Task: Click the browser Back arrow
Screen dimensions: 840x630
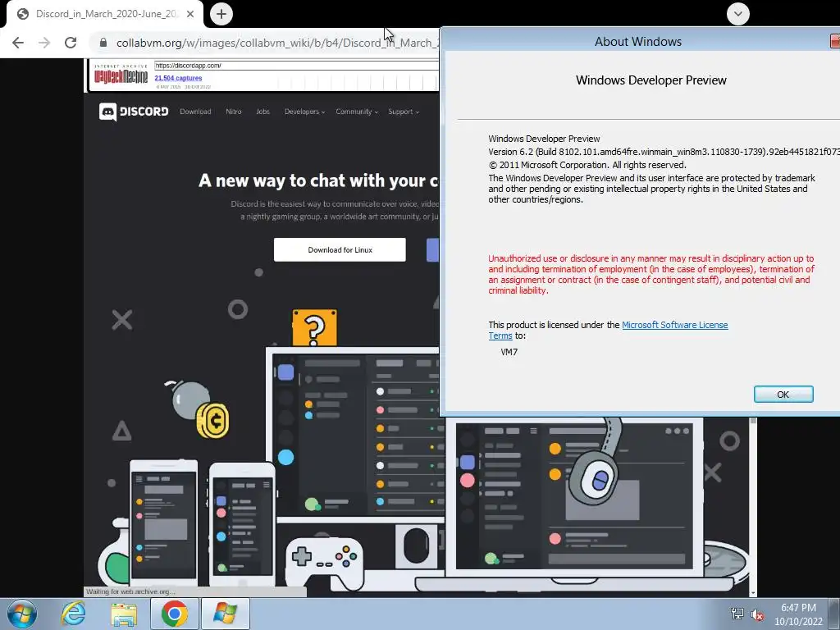Action: point(18,43)
